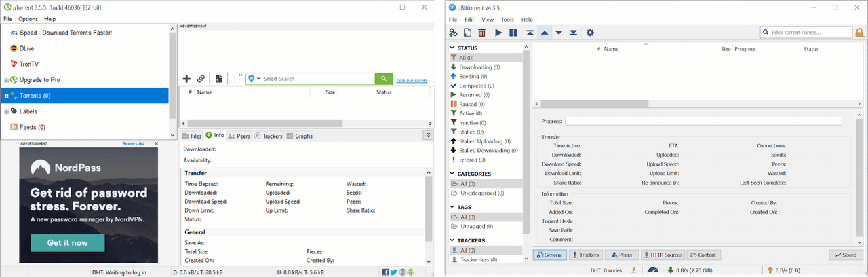Click Move down in queue icon

click(559, 33)
